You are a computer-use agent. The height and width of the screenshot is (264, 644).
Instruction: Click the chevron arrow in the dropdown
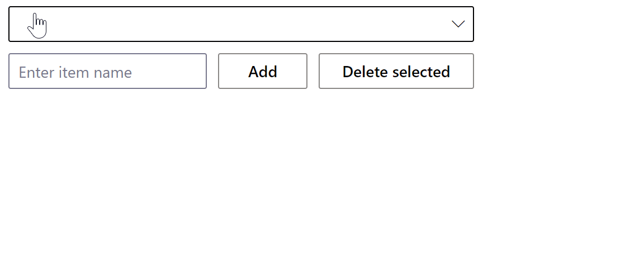pos(458,23)
